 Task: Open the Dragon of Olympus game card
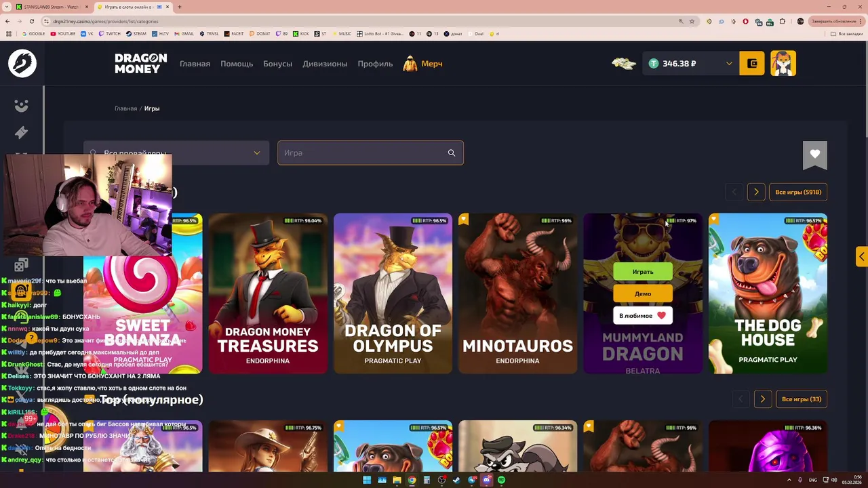[x=393, y=293]
